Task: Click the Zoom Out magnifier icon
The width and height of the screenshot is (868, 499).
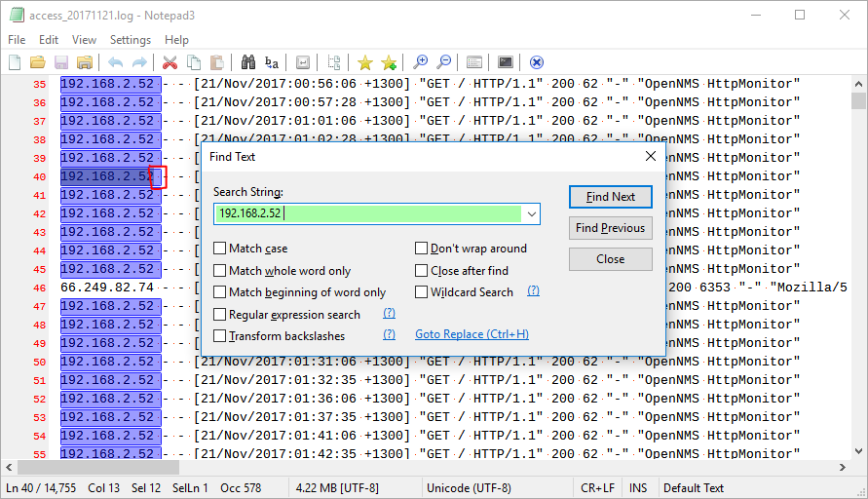Action: tap(443, 62)
